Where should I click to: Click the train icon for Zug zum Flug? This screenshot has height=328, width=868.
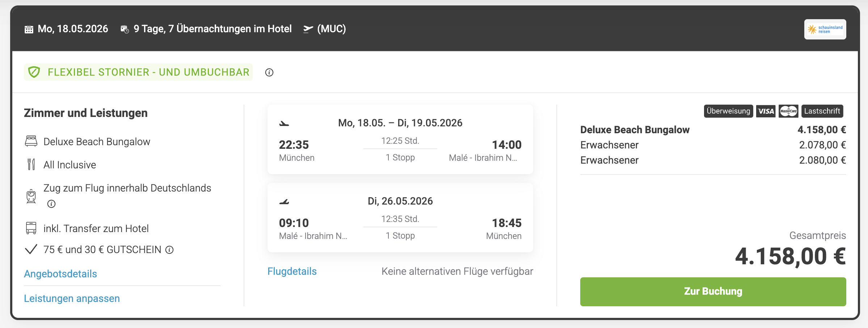[x=31, y=196]
